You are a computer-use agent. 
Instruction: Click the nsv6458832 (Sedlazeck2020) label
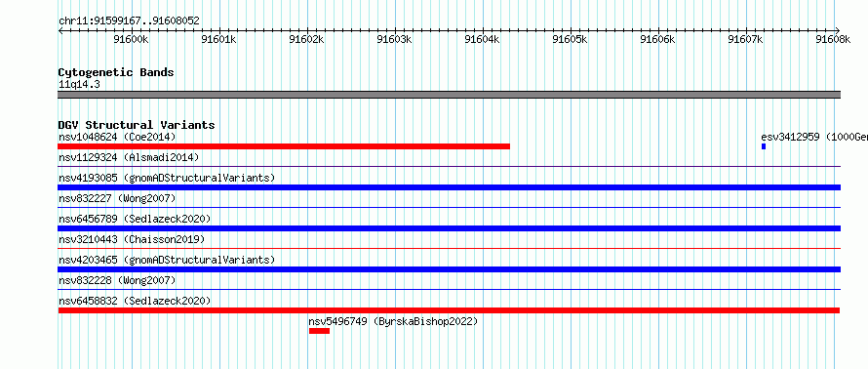(135, 301)
